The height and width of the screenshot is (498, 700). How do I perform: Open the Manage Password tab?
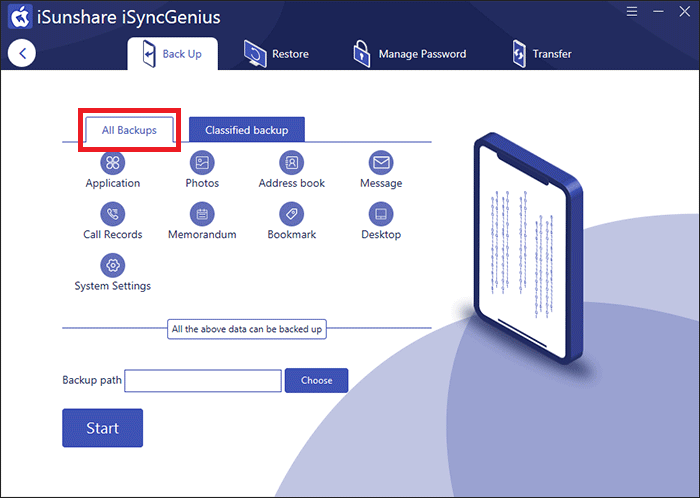409,54
